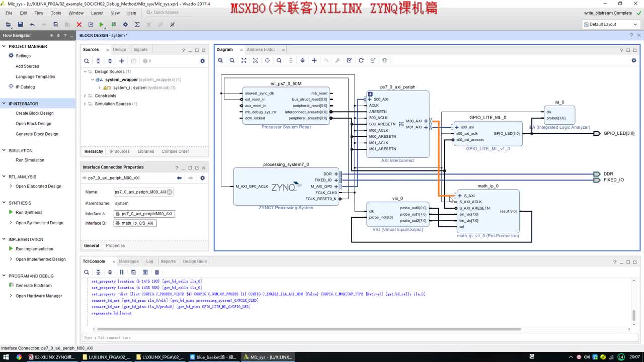Open Sources panel settings gear
The height and width of the screenshot is (362, 644).
[x=202, y=61]
